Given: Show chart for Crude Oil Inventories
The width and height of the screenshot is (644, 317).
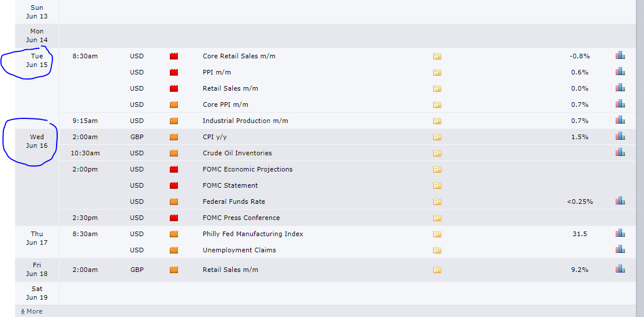Looking at the screenshot, I should (x=620, y=152).
